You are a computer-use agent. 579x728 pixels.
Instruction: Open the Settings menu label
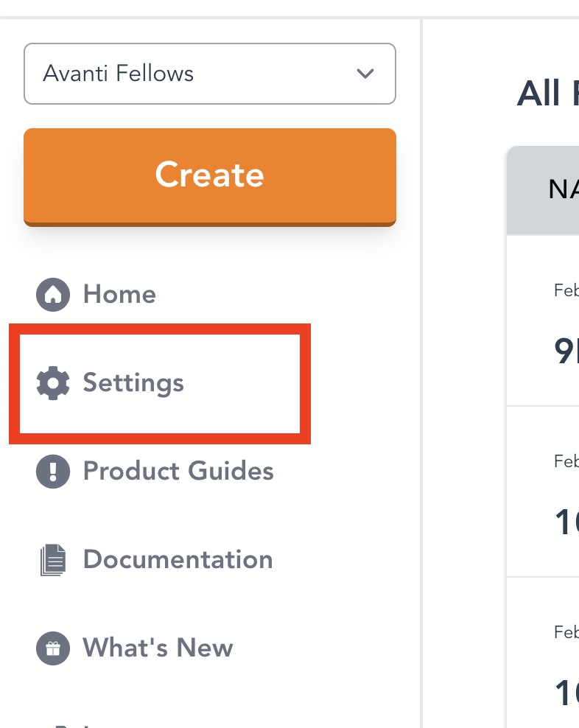coord(133,383)
